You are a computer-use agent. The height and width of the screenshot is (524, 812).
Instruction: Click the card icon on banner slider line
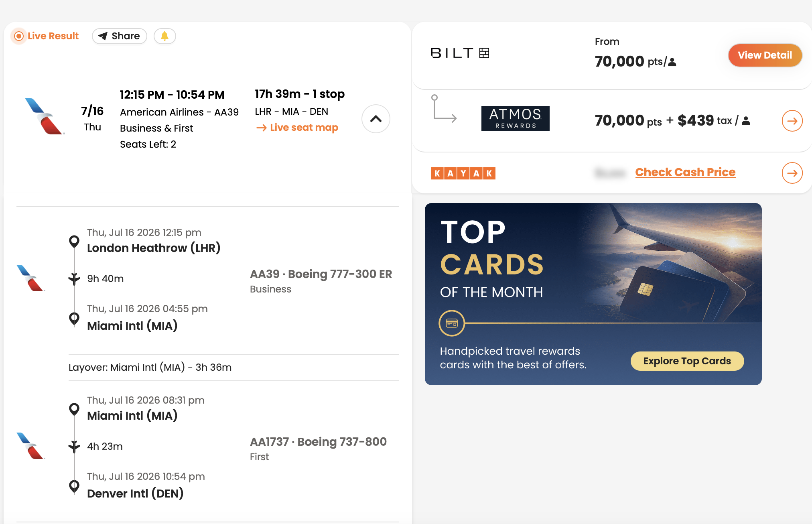[x=452, y=323]
